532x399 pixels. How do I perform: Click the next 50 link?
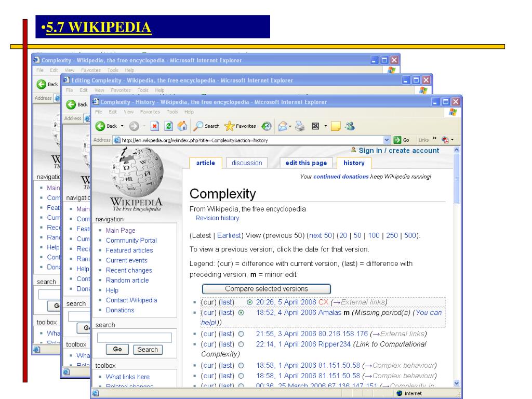click(x=320, y=235)
